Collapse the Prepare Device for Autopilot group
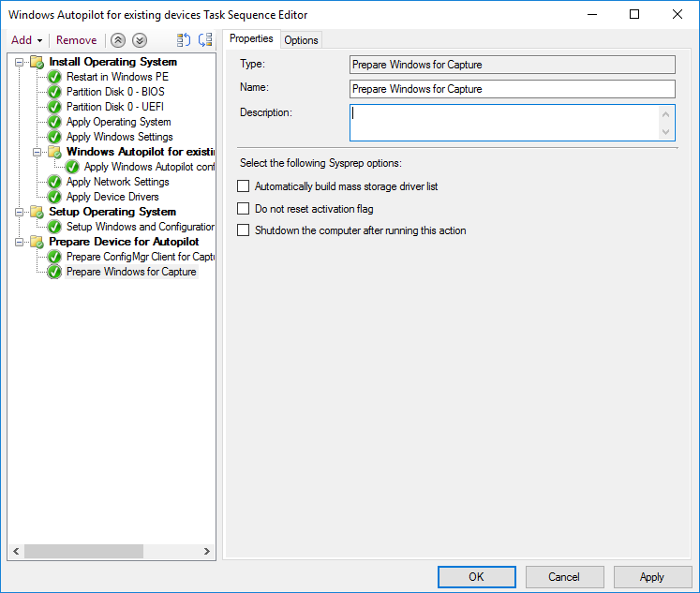 [x=19, y=242]
